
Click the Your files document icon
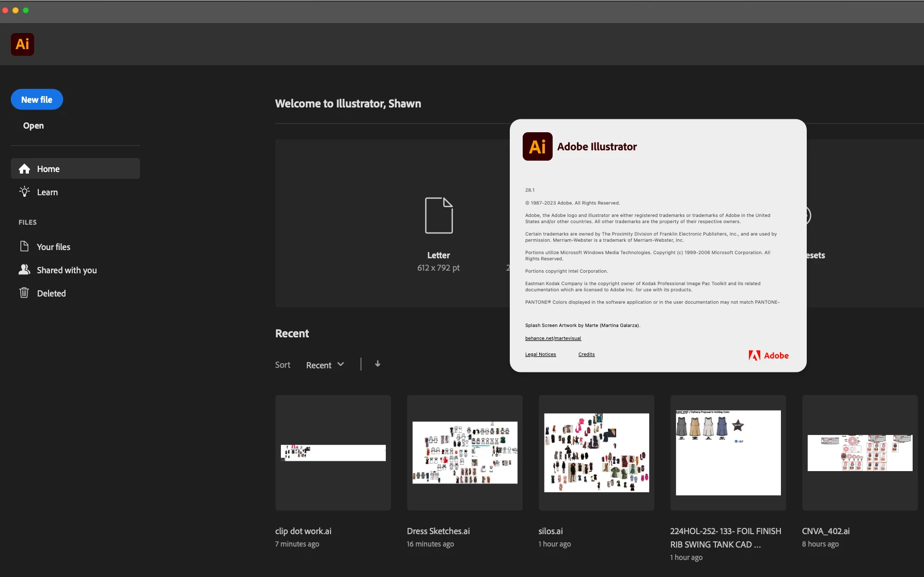coord(24,246)
